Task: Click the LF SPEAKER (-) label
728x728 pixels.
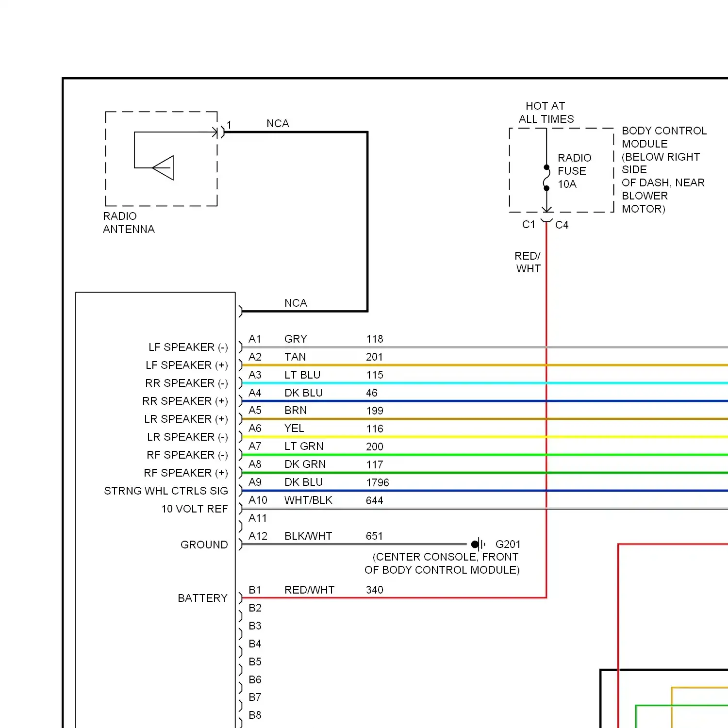Action: click(x=188, y=347)
